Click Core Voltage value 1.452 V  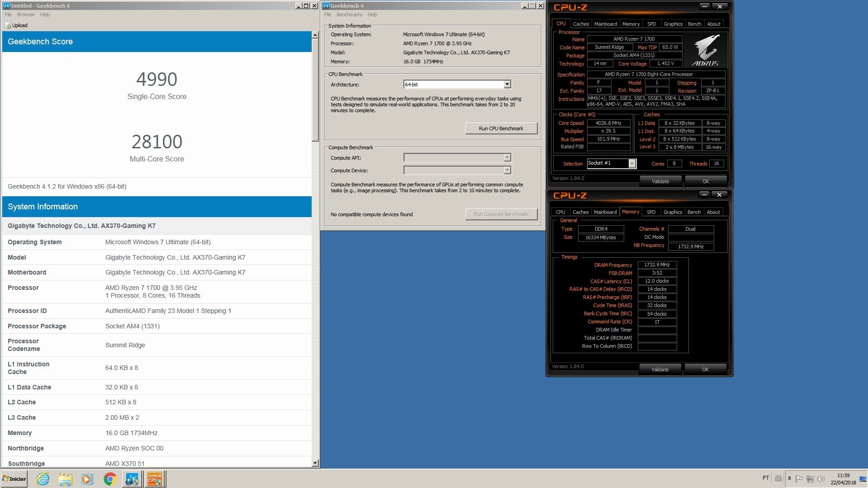tap(665, 64)
